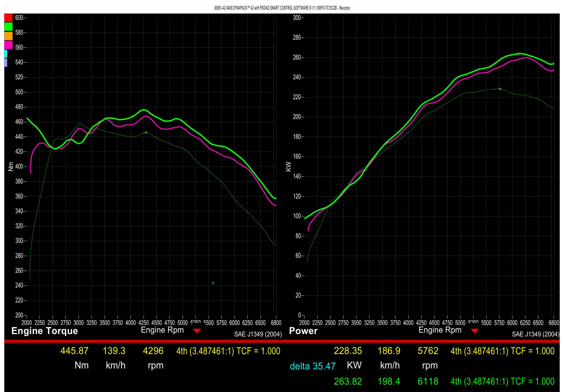
Task: Click the 139.3 km/h speed value
Action: click(x=114, y=351)
